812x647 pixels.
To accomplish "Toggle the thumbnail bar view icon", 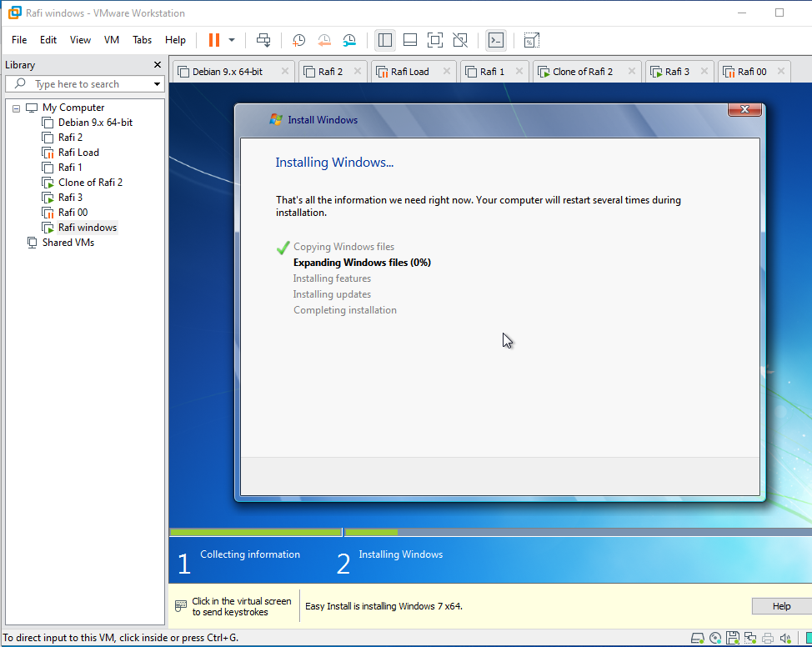I will tap(410, 40).
